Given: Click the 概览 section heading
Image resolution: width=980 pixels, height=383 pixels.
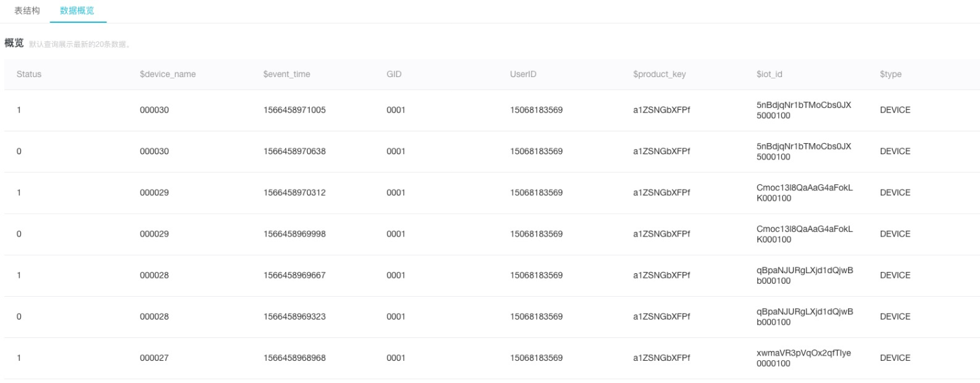Looking at the screenshot, I should (x=14, y=43).
